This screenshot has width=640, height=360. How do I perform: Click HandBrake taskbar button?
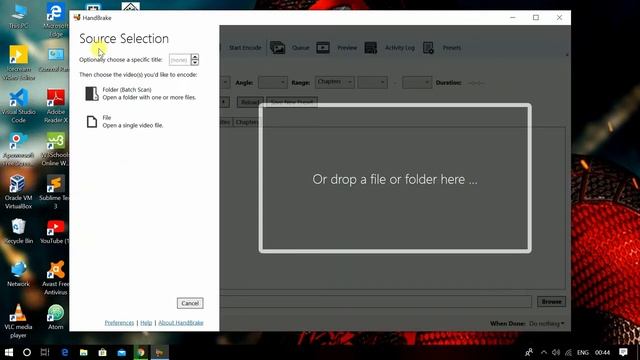160,352
